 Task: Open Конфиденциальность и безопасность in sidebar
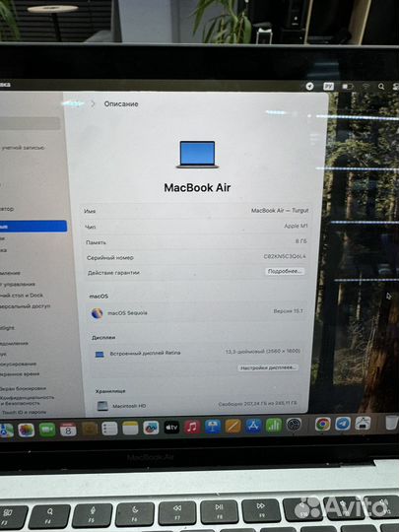(27, 400)
